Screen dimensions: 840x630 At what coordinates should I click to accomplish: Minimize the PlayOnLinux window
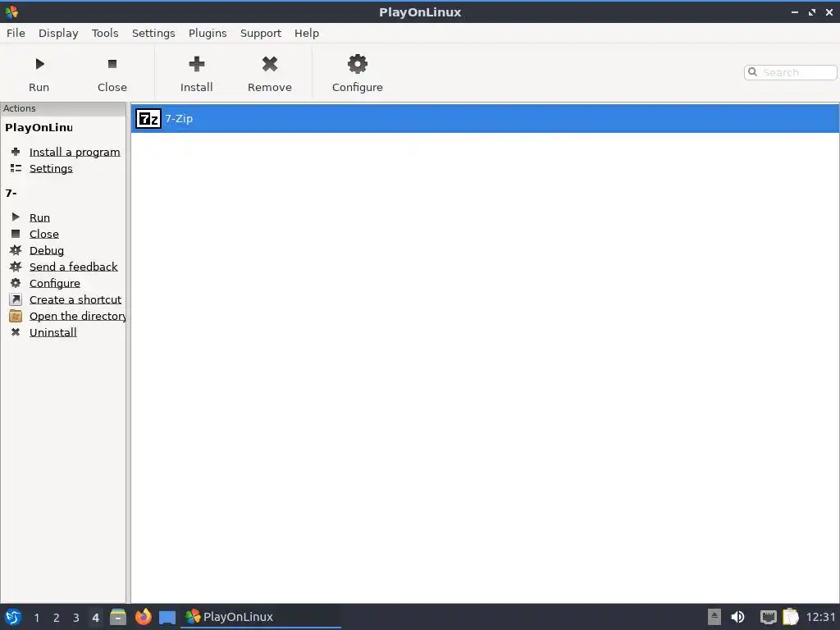(795, 11)
